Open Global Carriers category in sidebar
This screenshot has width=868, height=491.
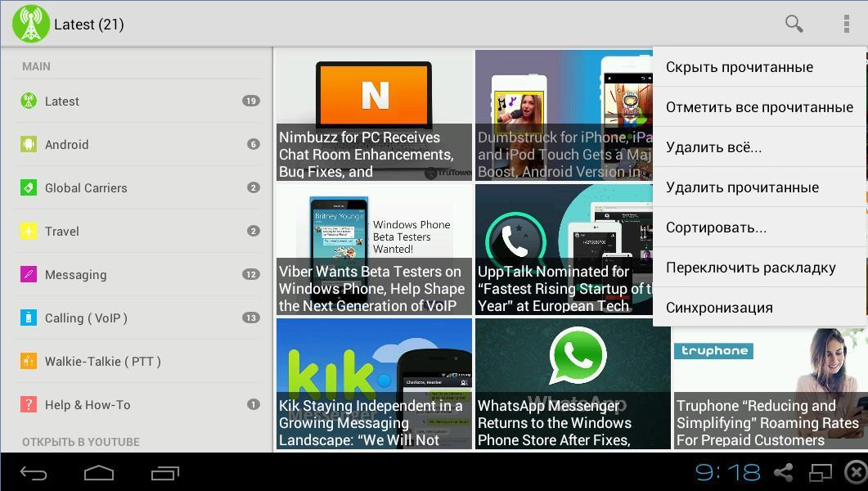coord(138,187)
